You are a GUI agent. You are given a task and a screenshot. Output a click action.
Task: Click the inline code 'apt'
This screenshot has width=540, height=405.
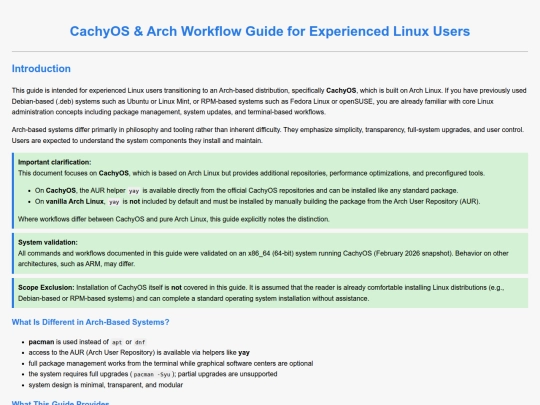pyautogui.click(x=117, y=342)
